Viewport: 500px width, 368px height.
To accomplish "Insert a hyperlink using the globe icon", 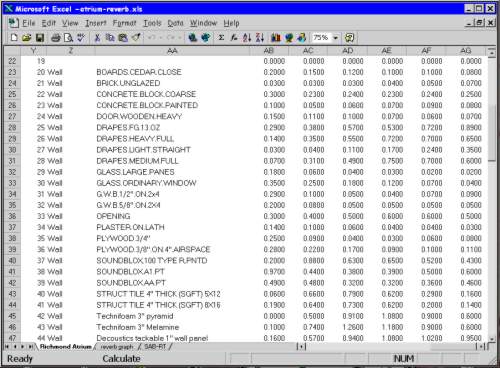I will coord(193,38).
